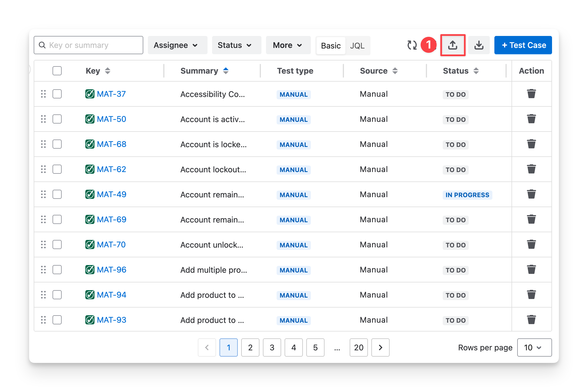This screenshot has width=588, height=392.
Task: Open MAT-37 issue link
Action: pos(111,94)
